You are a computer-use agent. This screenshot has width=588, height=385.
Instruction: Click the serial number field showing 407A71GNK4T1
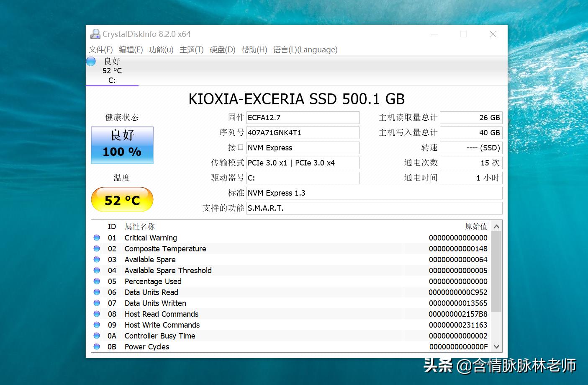tap(303, 132)
